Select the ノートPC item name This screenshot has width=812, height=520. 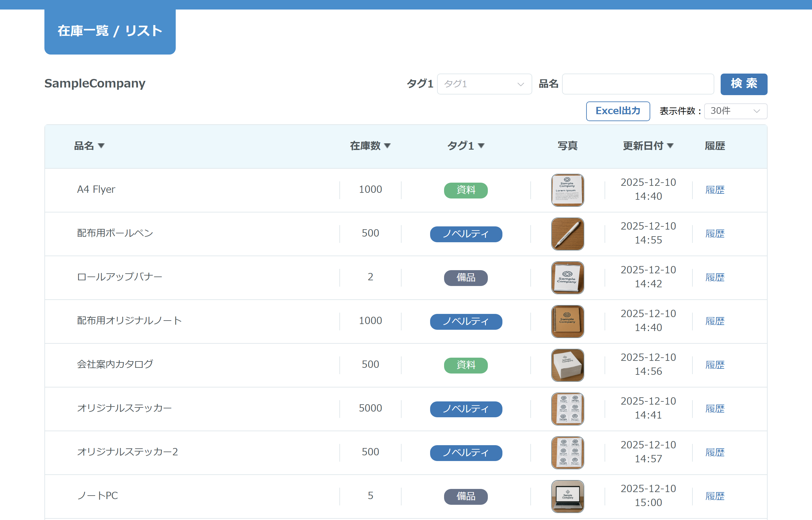(98, 496)
